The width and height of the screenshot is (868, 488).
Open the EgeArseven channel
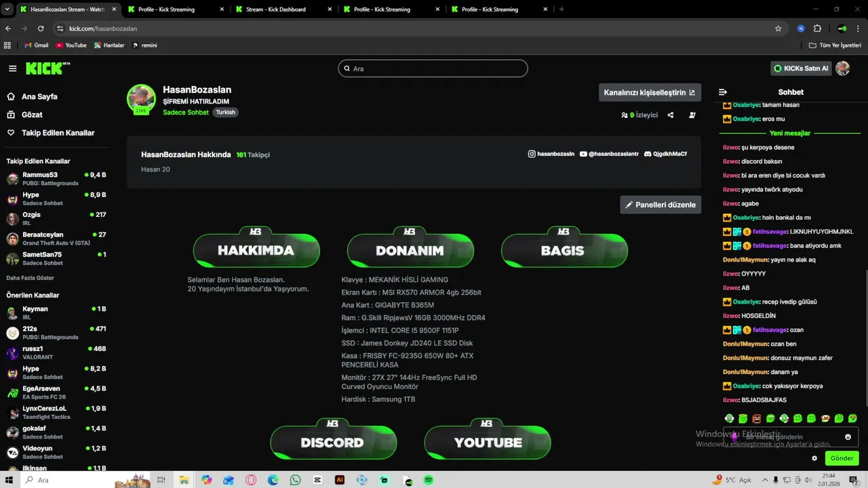pos(56,393)
